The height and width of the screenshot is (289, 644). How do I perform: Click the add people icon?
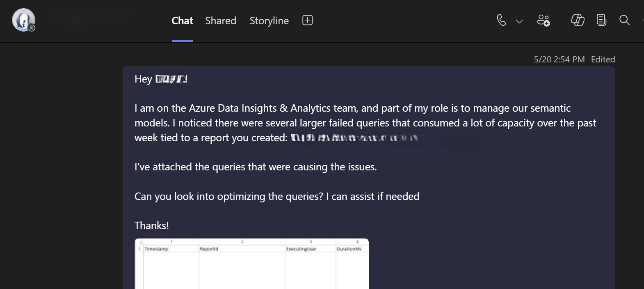[544, 20]
